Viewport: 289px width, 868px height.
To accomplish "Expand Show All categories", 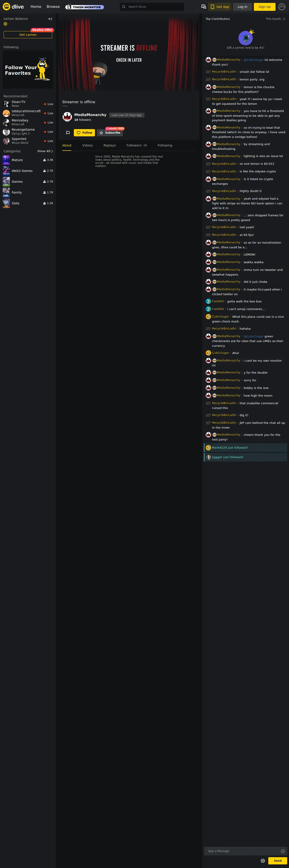I will click(x=45, y=151).
